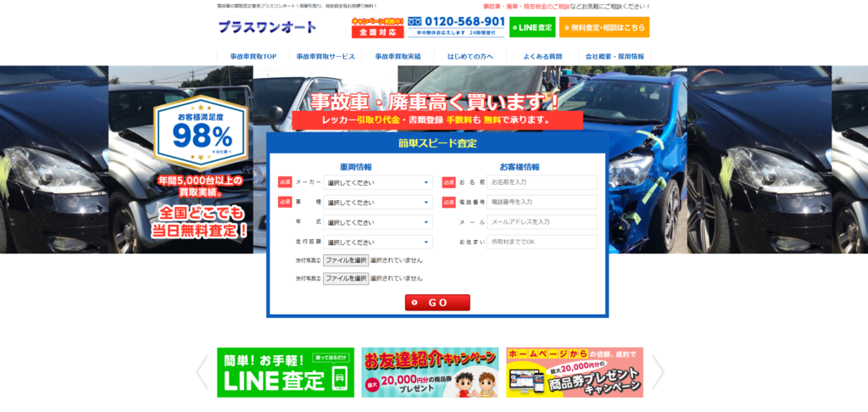
Task: Click the ファイルを選択 button for 添付写真①
Action: pyautogui.click(x=346, y=260)
